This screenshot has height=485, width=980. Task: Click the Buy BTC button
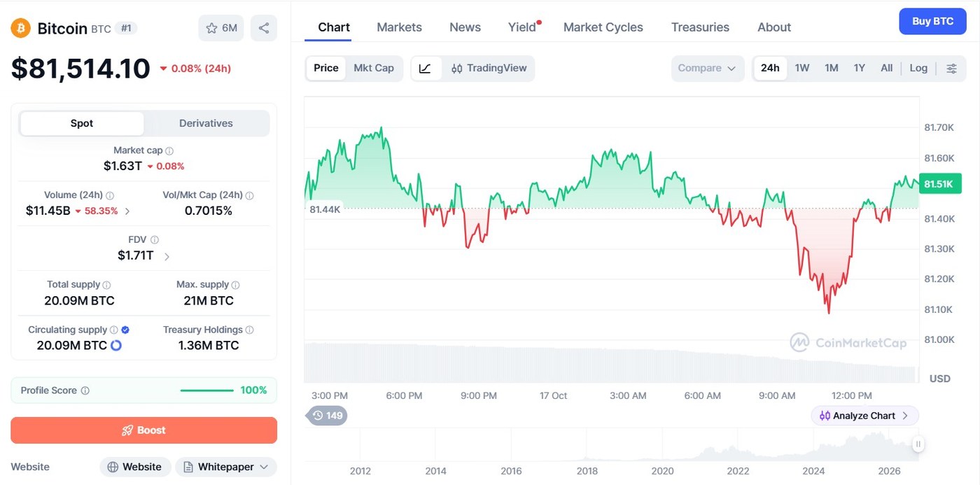click(x=932, y=22)
